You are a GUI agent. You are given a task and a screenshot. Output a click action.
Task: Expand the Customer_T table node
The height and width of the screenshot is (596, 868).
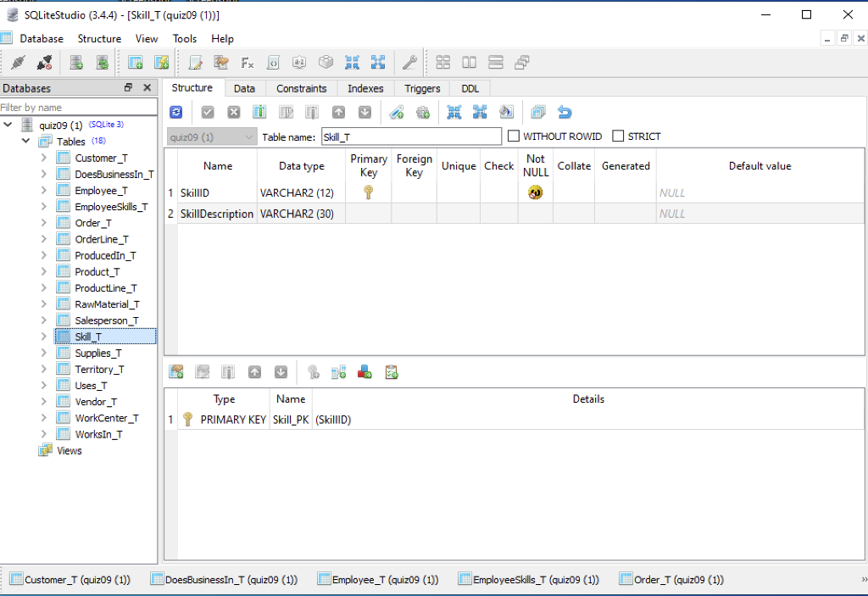click(x=44, y=158)
